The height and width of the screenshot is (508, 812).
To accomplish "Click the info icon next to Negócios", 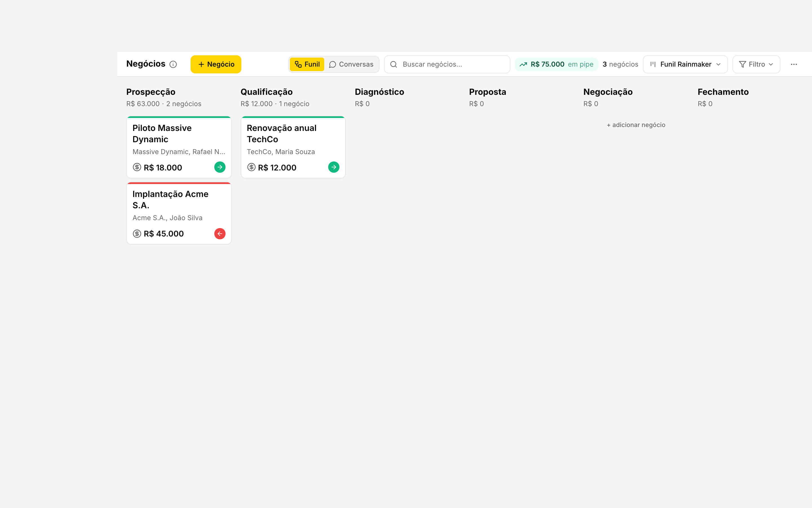I will (173, 65).
